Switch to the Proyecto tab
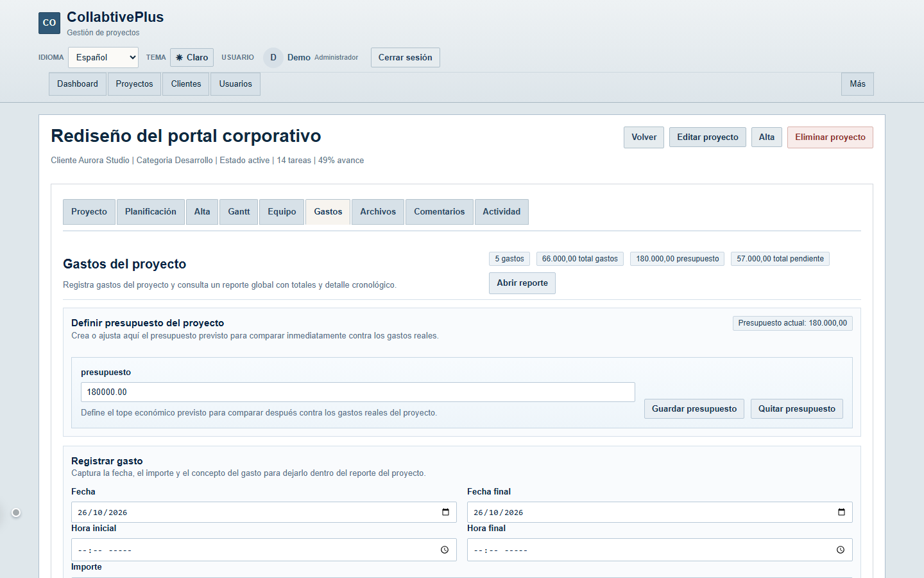 tap(89, 212)
